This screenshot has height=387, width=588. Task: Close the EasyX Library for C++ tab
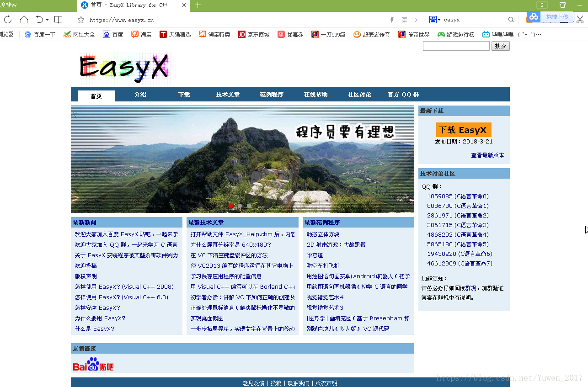pyautogui.click(x=184, y=5)
